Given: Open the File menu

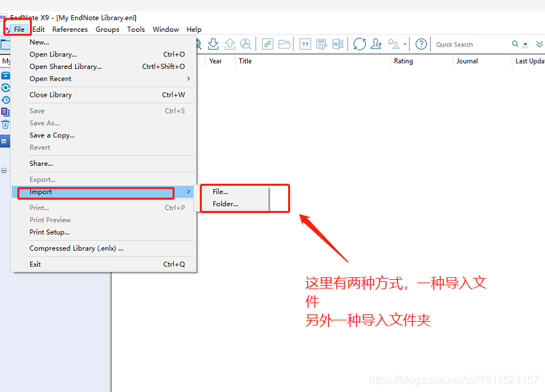Looking at the screenshot, I should (19, 29).
